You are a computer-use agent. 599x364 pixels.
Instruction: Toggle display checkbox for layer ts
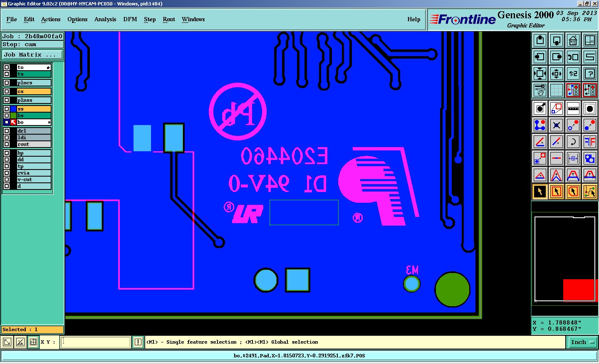tap(7, 74)
